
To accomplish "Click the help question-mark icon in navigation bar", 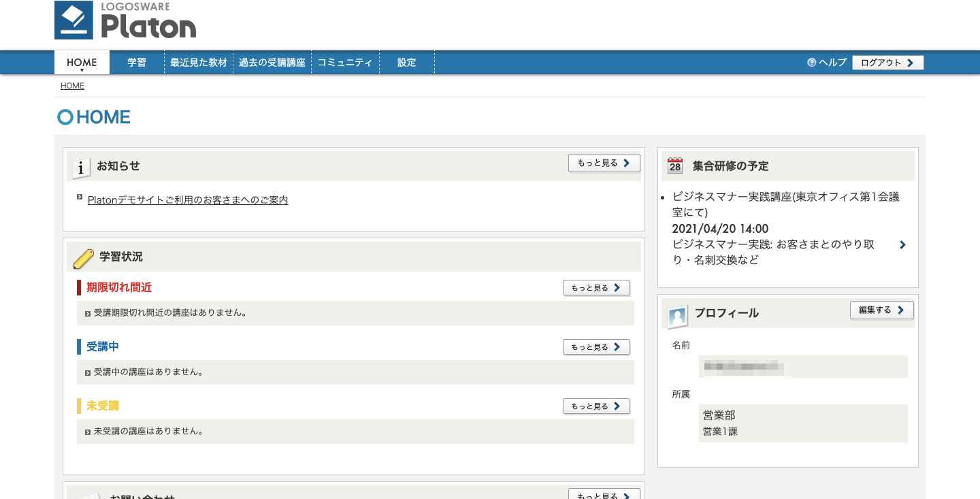I will tap(811, 62).
